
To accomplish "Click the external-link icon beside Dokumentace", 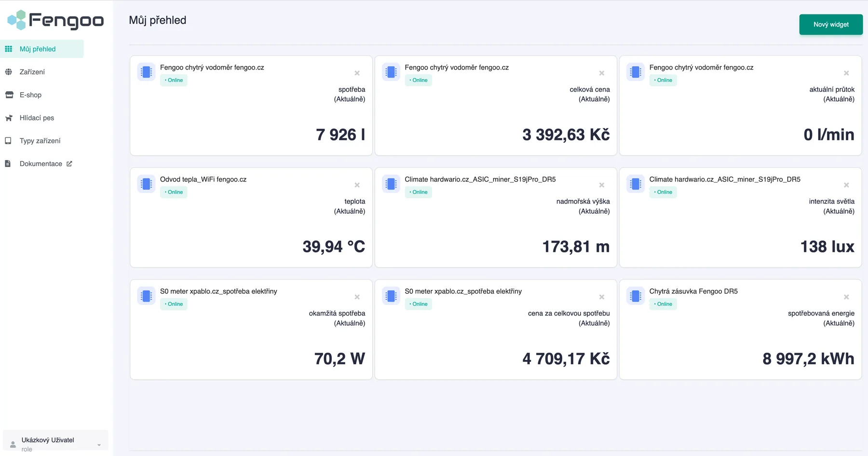I will (x=69, y=164).
